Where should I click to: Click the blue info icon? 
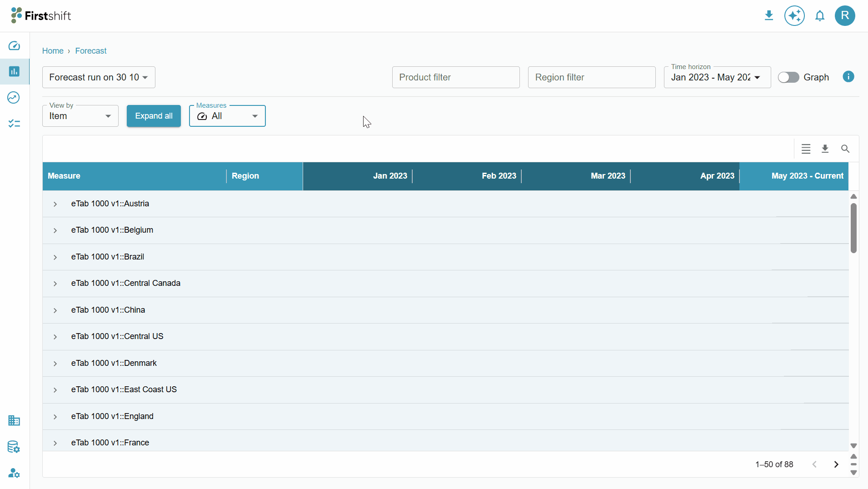coord(848,76)
